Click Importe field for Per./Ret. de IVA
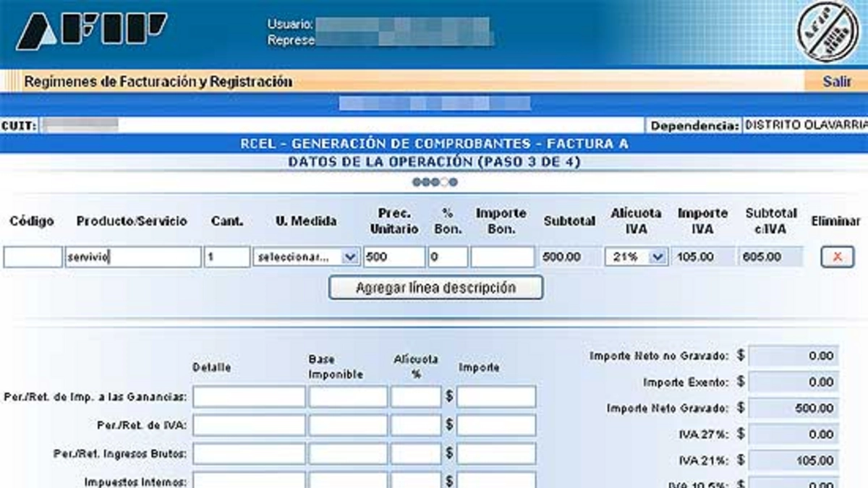 click(x=496, y=425)
